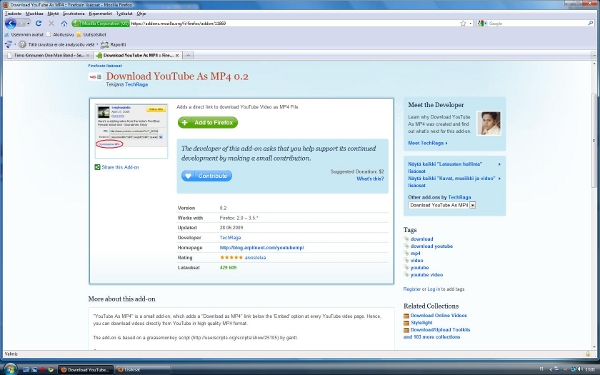Open the Työkalut menu
Viewport: 600px width, 375px height.
(x=124, y=13)
